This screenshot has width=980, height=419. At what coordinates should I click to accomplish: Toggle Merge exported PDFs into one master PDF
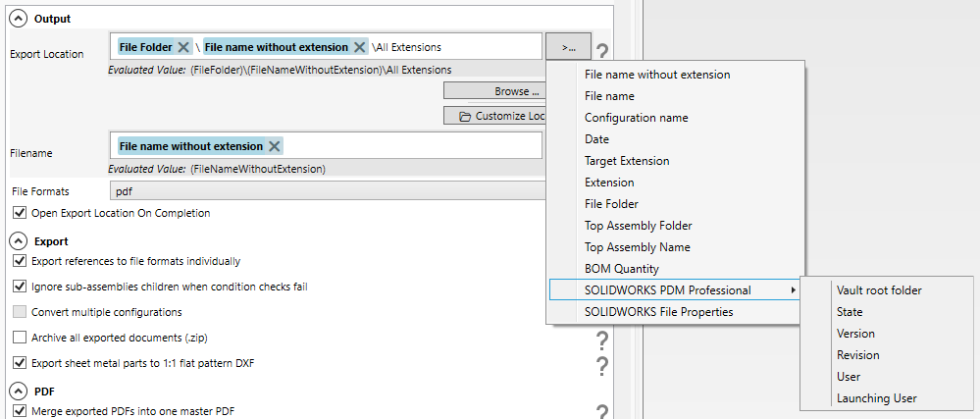(20, 411)
